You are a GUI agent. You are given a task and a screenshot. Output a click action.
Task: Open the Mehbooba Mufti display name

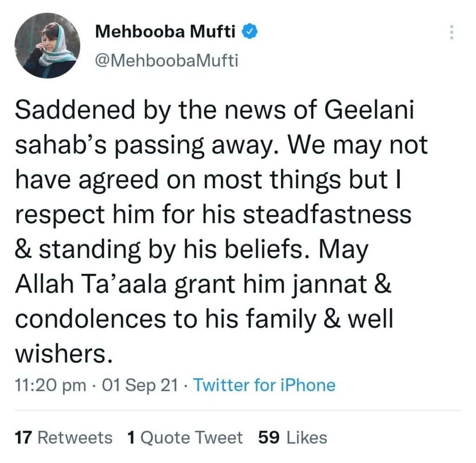165,31
